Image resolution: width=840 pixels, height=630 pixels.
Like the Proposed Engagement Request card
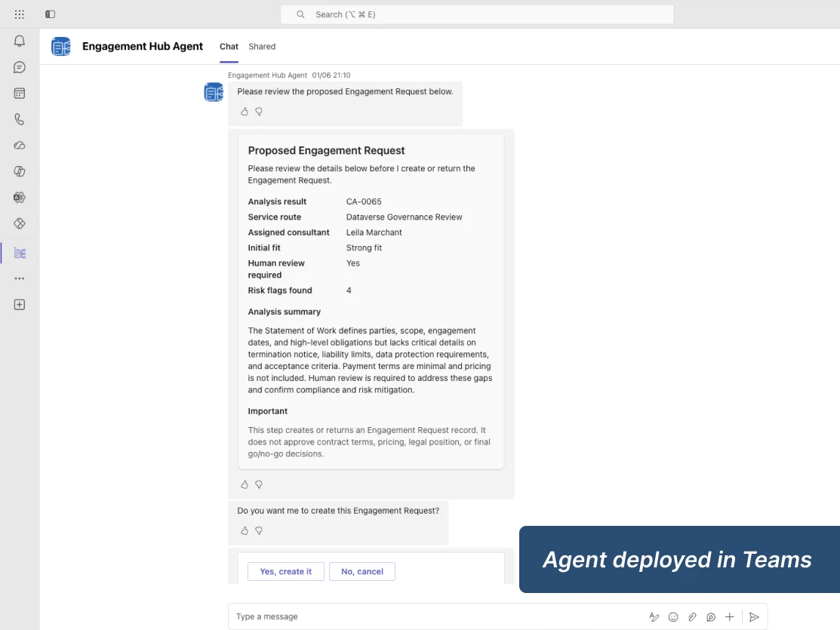245,484
